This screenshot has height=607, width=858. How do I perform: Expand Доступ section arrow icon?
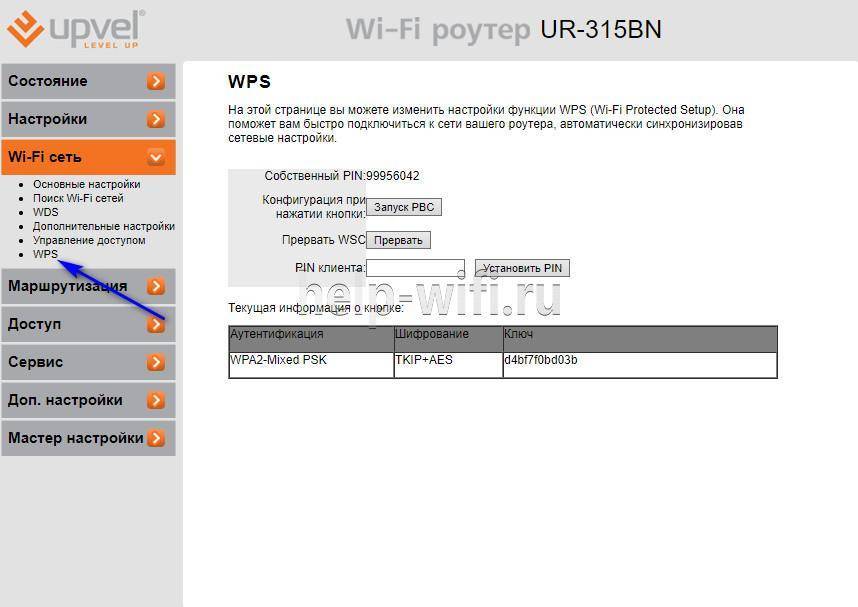(155, 324)
